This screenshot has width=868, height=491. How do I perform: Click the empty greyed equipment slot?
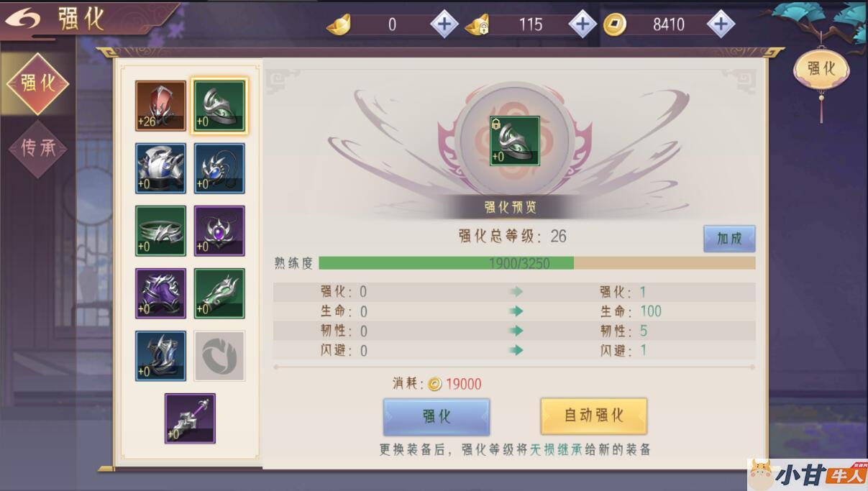pos(219,356)
